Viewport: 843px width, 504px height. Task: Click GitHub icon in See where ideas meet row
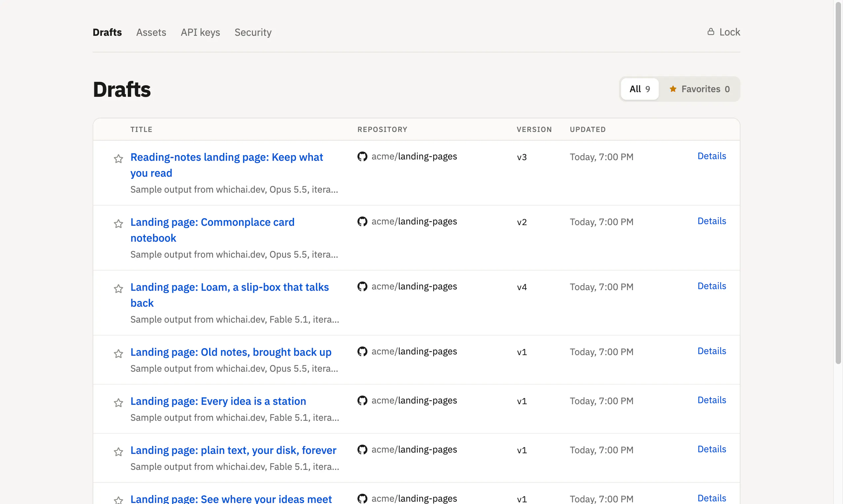pyautogui.click(x=362, y=498)
